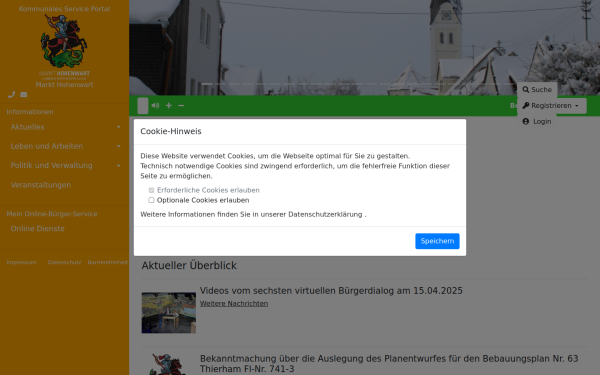This screenshot has height=375, width=600.
Task: Click the email envelope icon in sidebar
Action: click(24, 95)
